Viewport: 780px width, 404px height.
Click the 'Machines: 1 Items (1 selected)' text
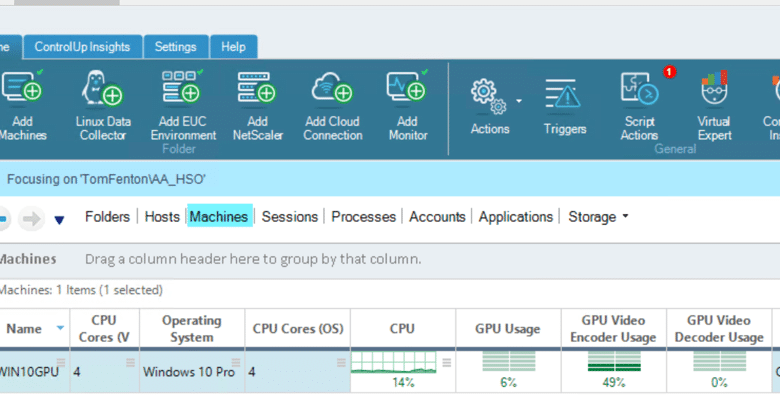81,290
